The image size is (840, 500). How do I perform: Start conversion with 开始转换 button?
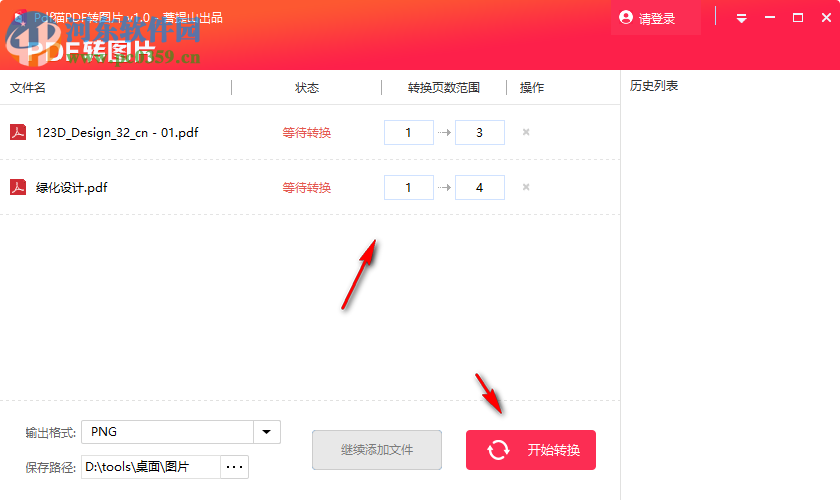point(531,450)
